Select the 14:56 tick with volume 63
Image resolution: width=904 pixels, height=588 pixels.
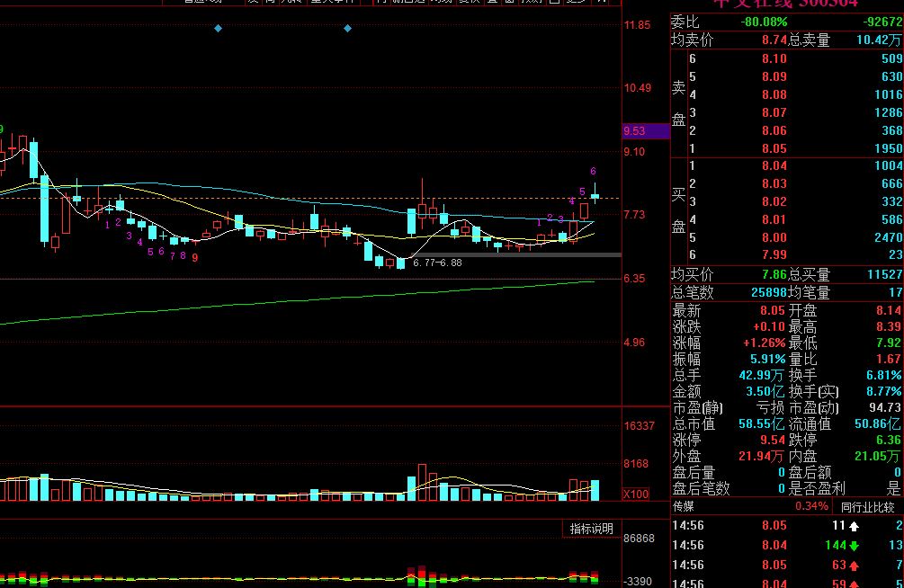tap(788, 565)
